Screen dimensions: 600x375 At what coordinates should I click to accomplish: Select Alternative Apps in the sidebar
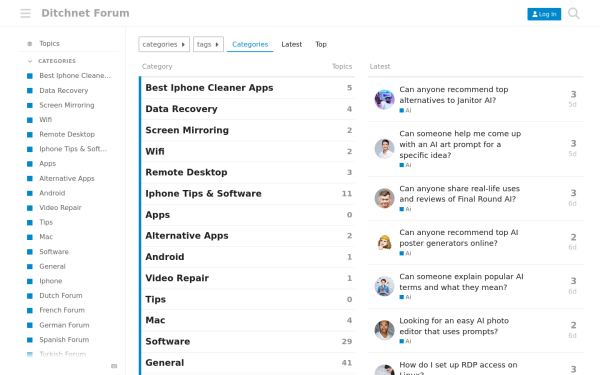pyautogui.click(x=67, y=179)
